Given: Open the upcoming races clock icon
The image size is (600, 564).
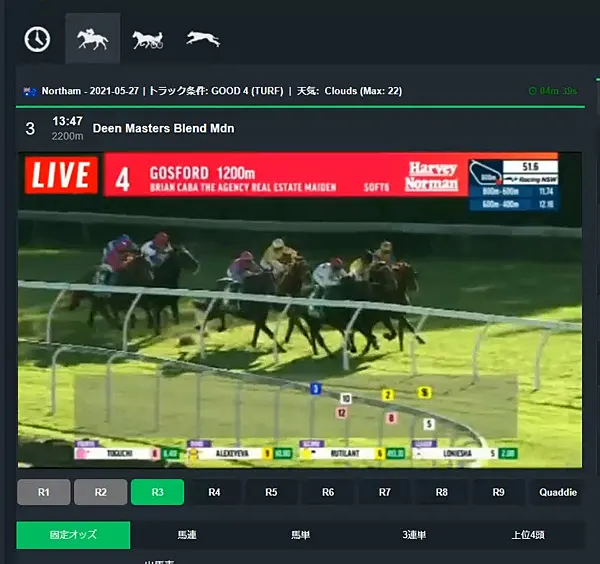Looking at the screenshot, I should tap(37, 39).
